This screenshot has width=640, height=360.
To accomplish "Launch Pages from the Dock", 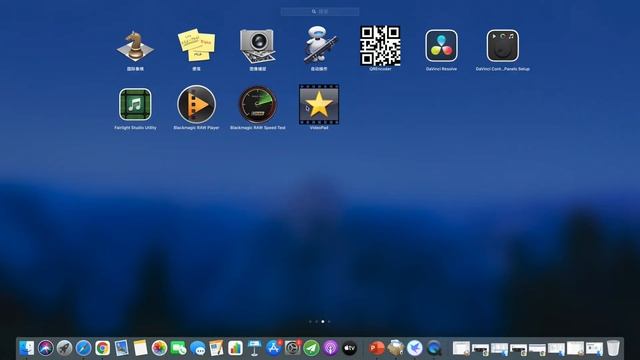I will pyautogui.click(x=216, y=348).
